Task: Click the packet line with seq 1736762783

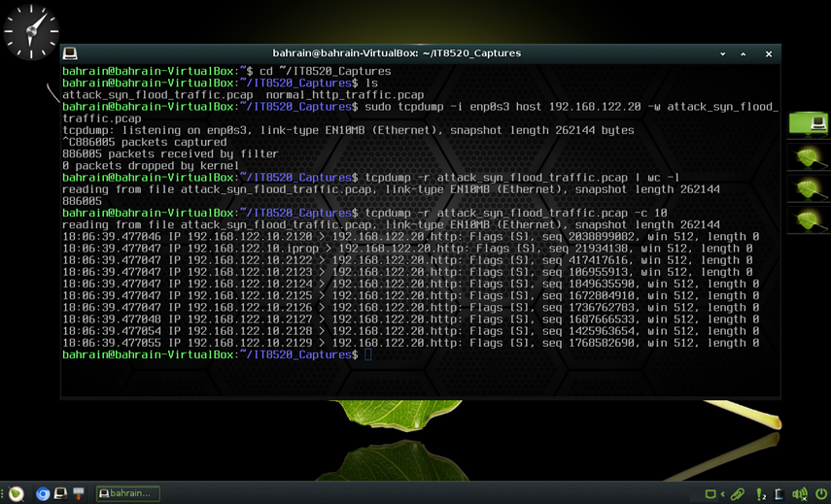Action: (x=411, y=308)
